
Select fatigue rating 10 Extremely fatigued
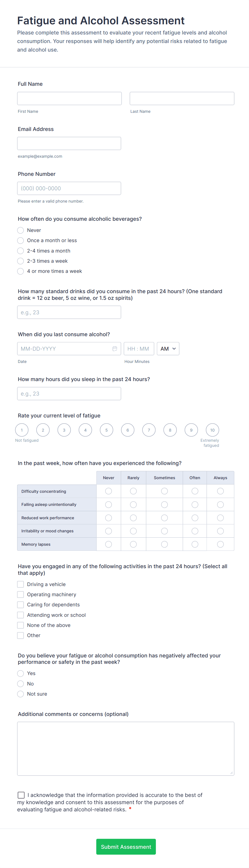[x=212, y=430]
